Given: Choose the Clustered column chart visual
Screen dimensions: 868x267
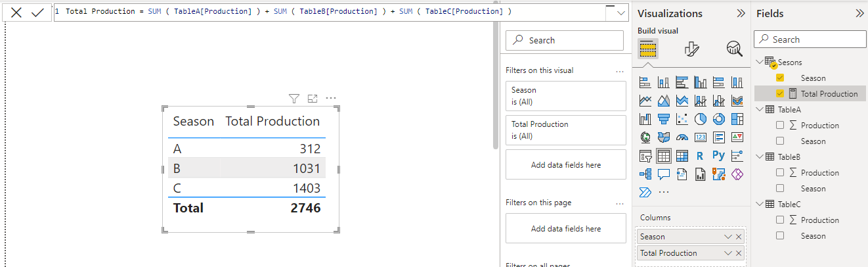Looking at the screenshot, I should pos(701,82).
